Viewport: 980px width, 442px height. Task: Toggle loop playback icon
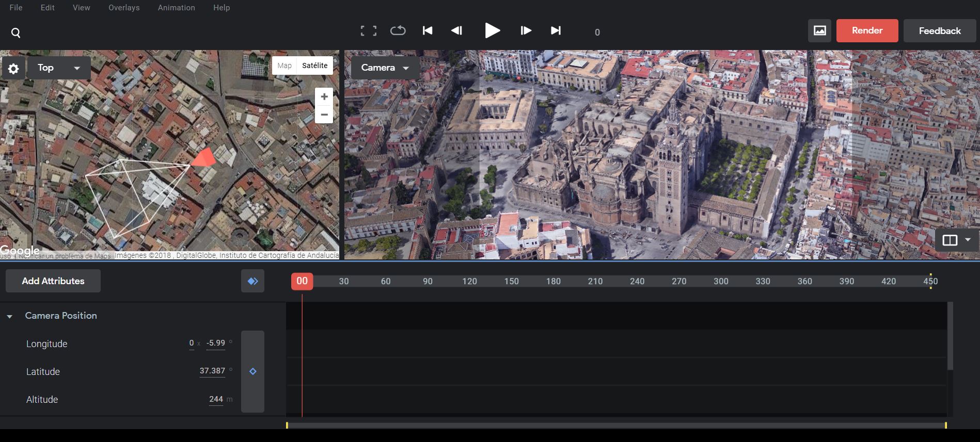coord(398,31)
